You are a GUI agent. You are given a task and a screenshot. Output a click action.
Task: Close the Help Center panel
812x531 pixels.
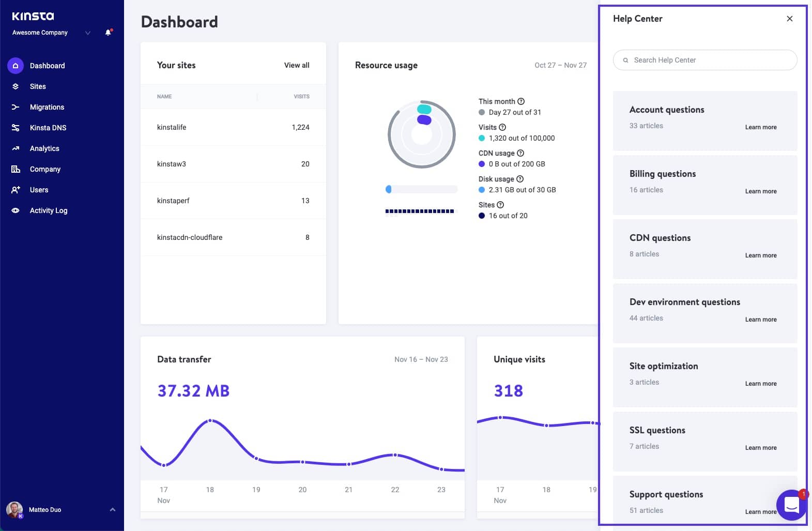(x=789, y=19)
